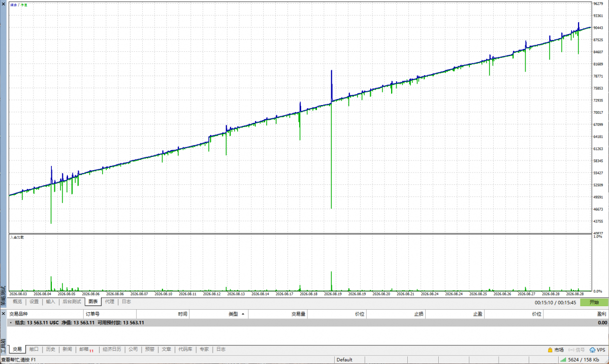Sort by the 盈利 column header
The height and width of the screenshot is (364, 609).
coord(575,314)
